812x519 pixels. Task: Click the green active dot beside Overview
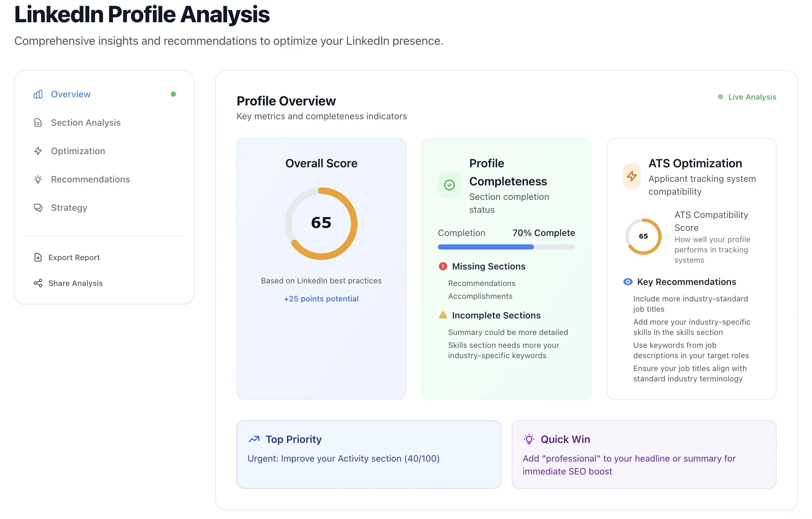(x=173, y=94)
